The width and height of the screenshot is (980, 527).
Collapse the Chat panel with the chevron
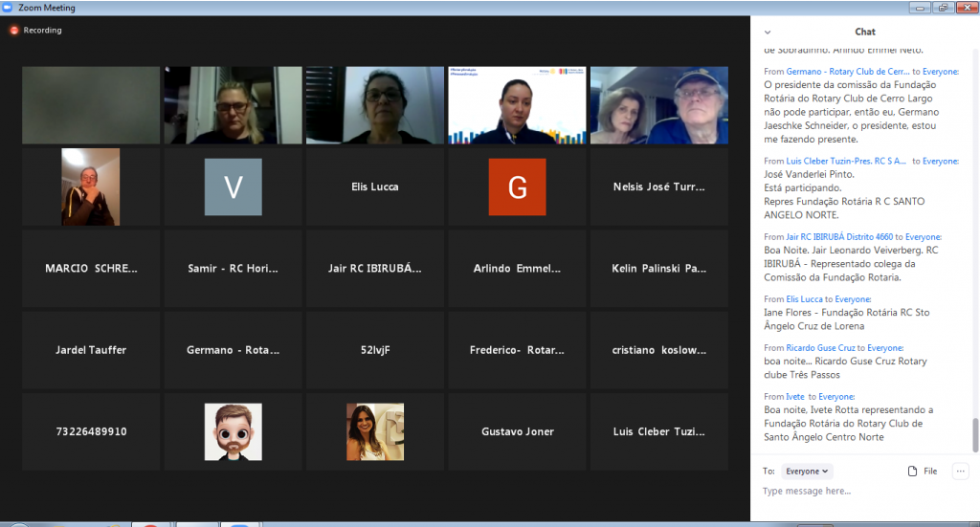[x=768, y=33]
